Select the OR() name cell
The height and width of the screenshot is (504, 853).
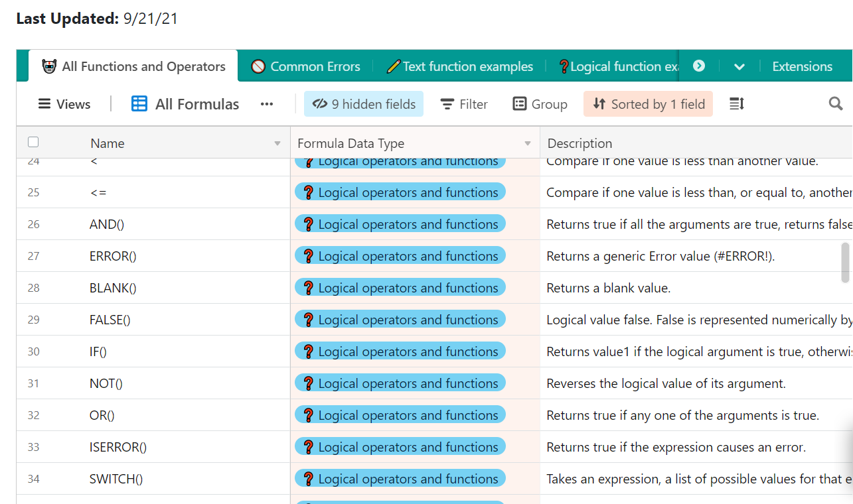tap(186, 415)
